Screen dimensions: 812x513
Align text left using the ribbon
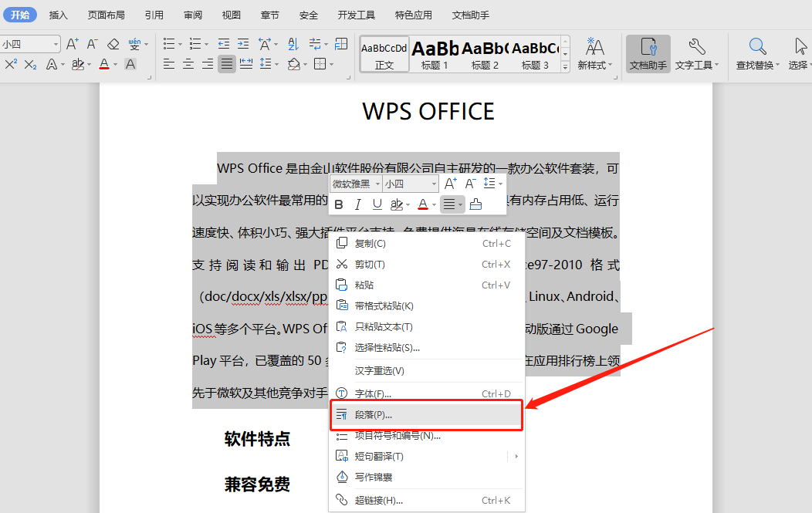[x=169, y=64]
